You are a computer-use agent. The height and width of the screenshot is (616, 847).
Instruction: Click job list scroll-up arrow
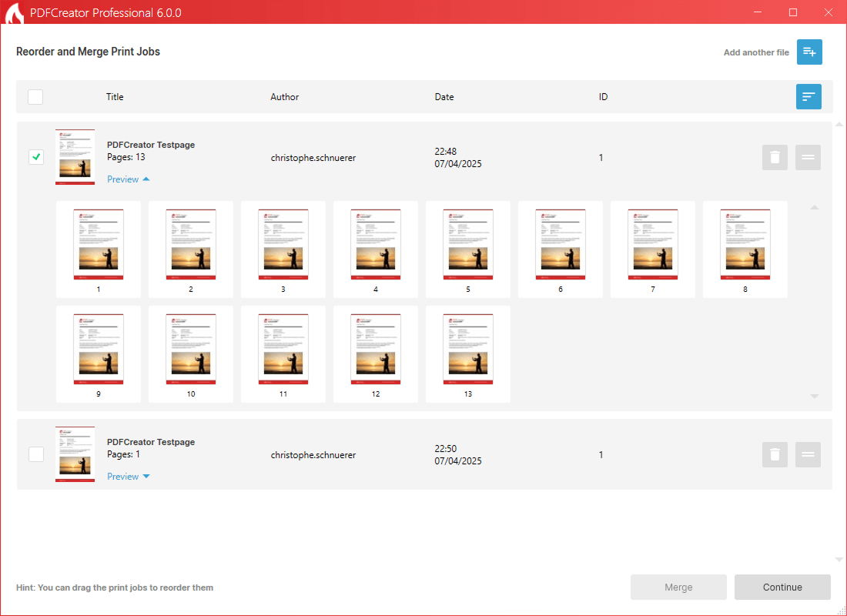(839, 125)
